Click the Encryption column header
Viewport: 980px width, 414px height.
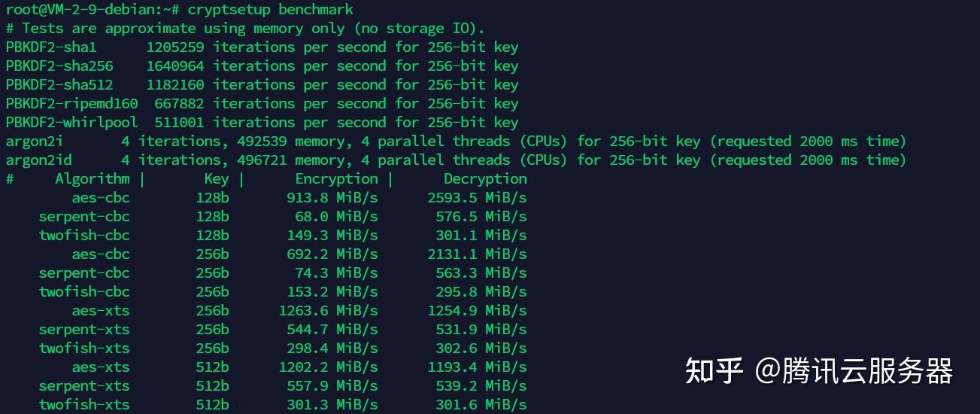point(336,178)
